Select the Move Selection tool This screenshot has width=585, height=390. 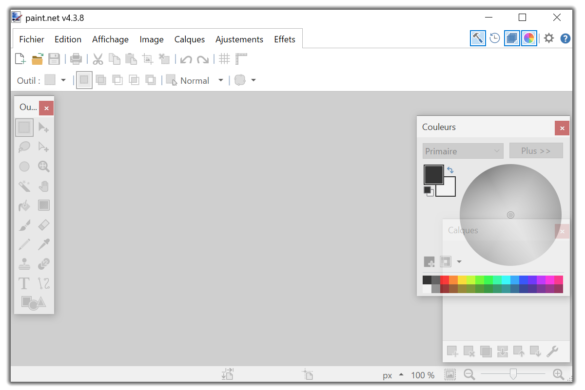click(44, 147)
